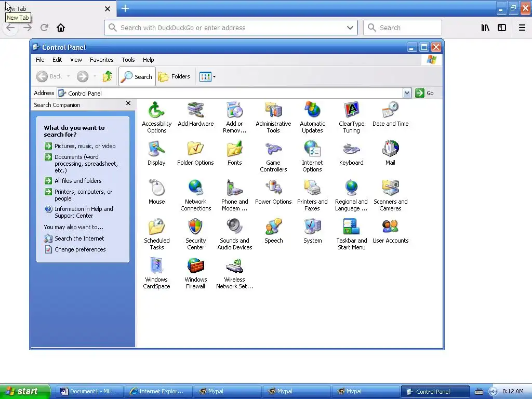Click the browser Search box
532x399 pixels.
(x=403, y=28)
